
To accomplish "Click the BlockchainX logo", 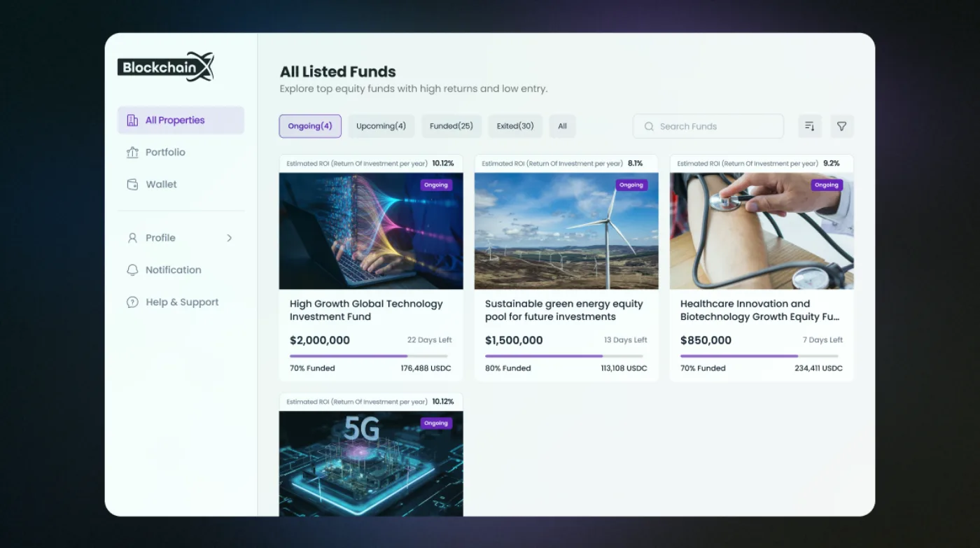I will tap(166, 67).
